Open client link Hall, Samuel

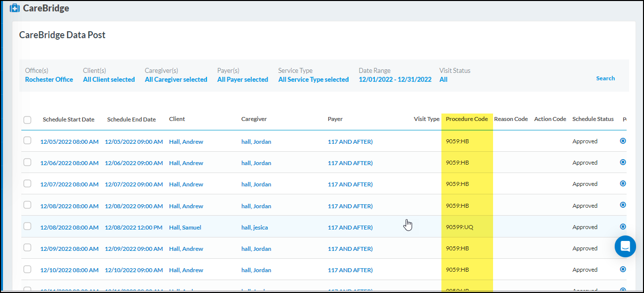pyautogui.click(x=185, y=228)
